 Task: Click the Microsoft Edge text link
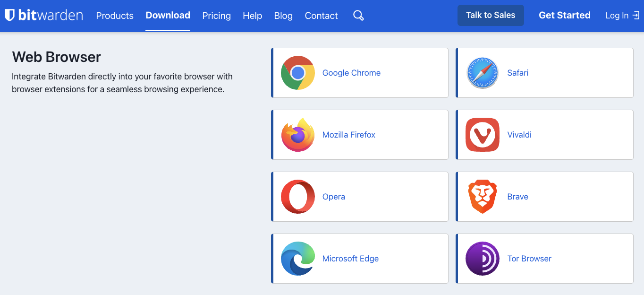coord(350,259)
